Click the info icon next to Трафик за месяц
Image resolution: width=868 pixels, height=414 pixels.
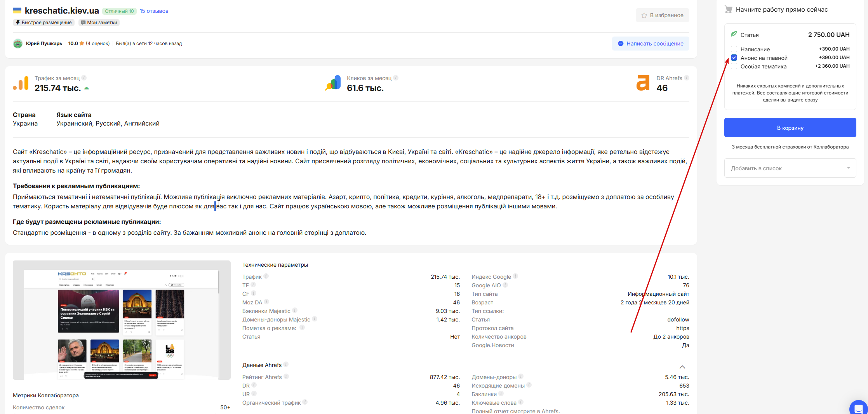84,78
